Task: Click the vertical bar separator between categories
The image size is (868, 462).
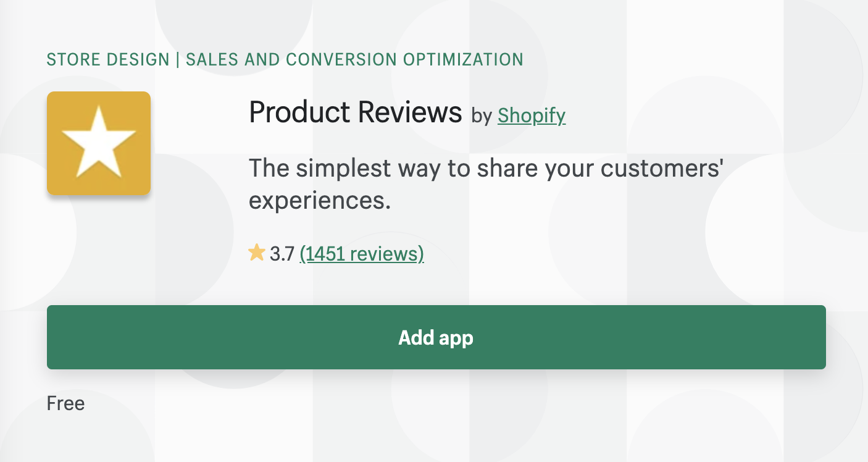Action: tap(178, 60)
